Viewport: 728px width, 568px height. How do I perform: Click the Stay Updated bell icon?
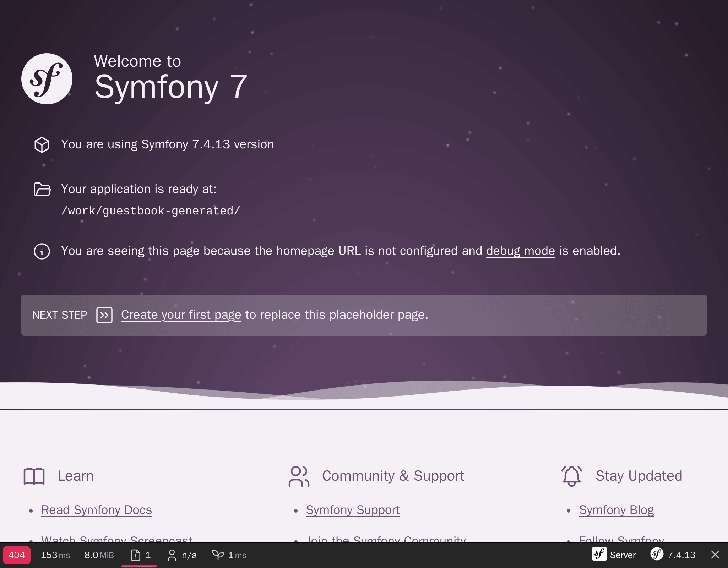pos(572,476)
